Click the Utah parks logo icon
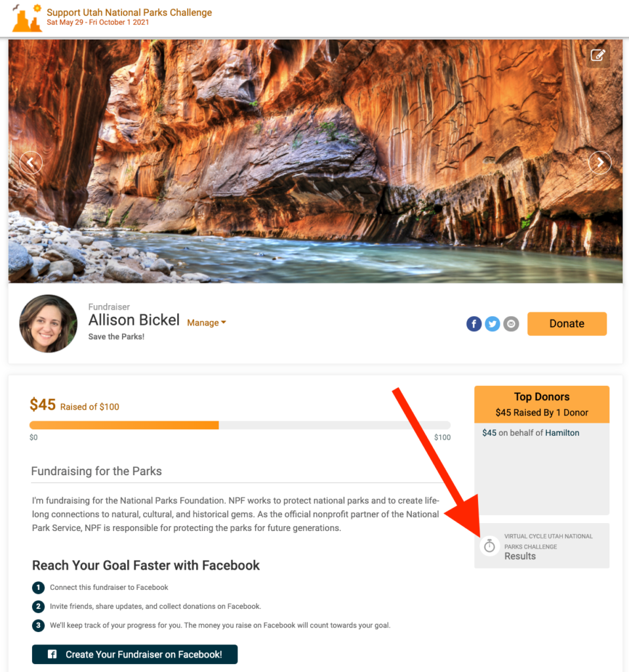Image resolution: width=629 pixels, height=672 pixels. [x=27, y=18]
